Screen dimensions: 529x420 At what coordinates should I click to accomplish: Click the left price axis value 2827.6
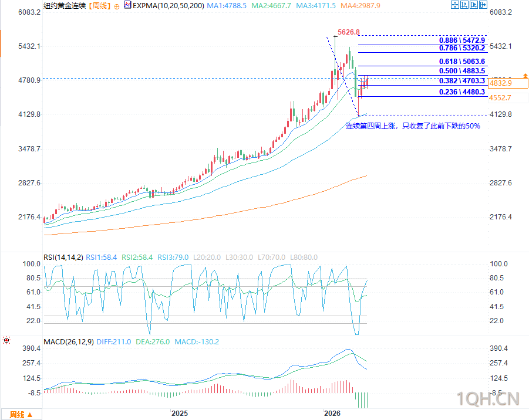[29, 182]
